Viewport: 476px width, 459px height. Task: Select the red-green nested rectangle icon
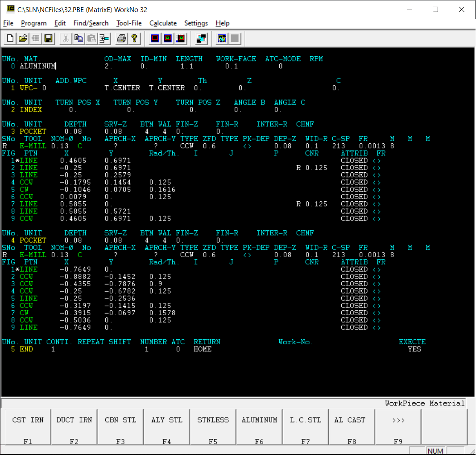click(x=168, y=38)
